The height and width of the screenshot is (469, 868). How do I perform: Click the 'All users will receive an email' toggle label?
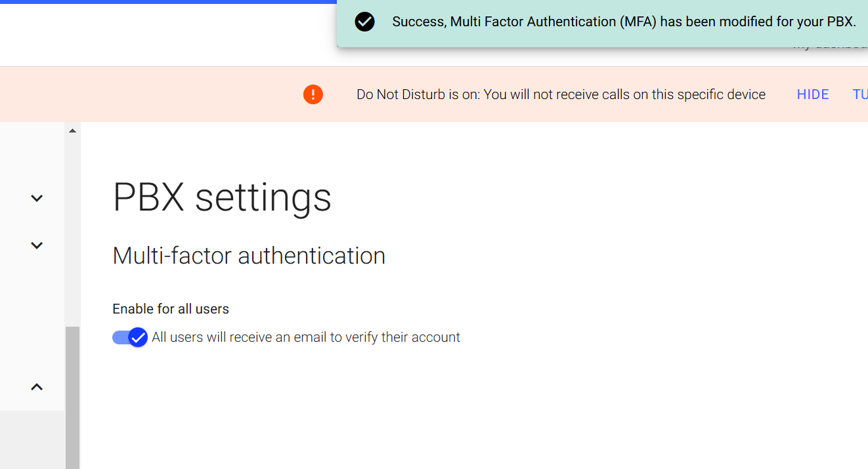tap(306, 337)
